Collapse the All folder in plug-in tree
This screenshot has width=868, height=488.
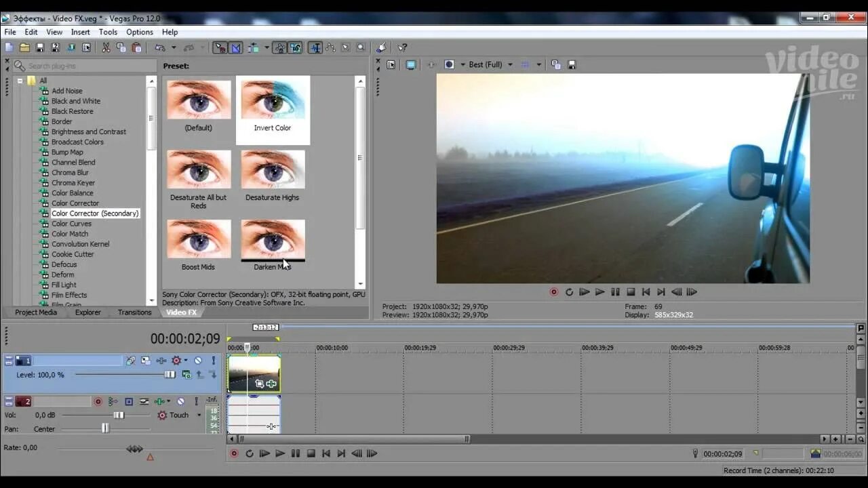pos(20,81)
